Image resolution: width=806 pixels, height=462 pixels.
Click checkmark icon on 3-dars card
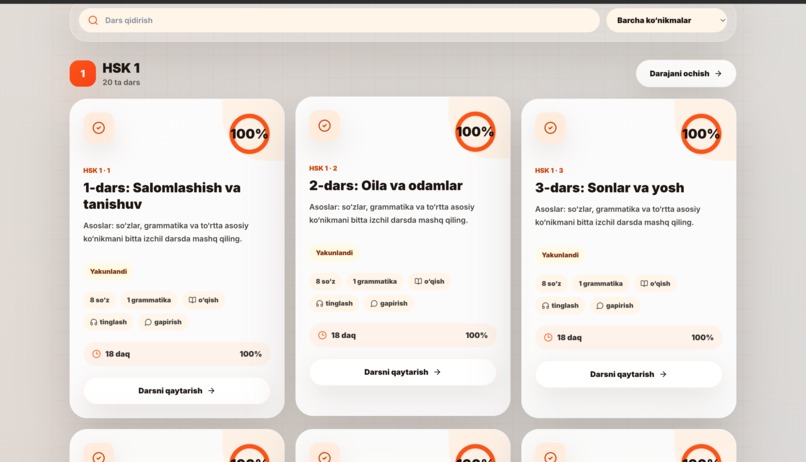tap(550, 127)
